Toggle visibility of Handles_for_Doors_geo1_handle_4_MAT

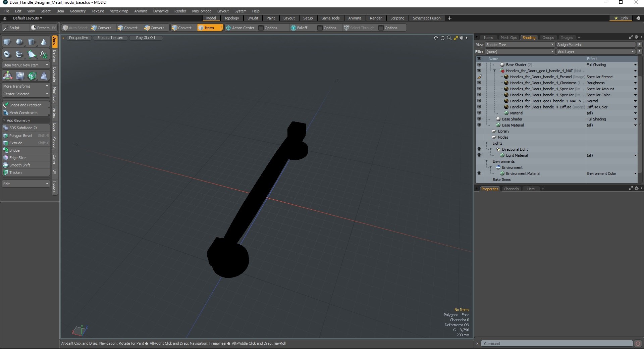[479, 71]
